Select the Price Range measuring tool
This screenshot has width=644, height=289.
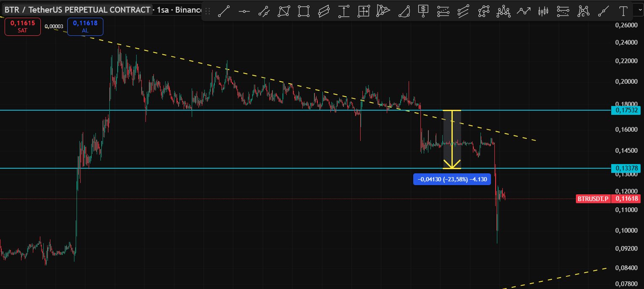click(x=344, y=11)
